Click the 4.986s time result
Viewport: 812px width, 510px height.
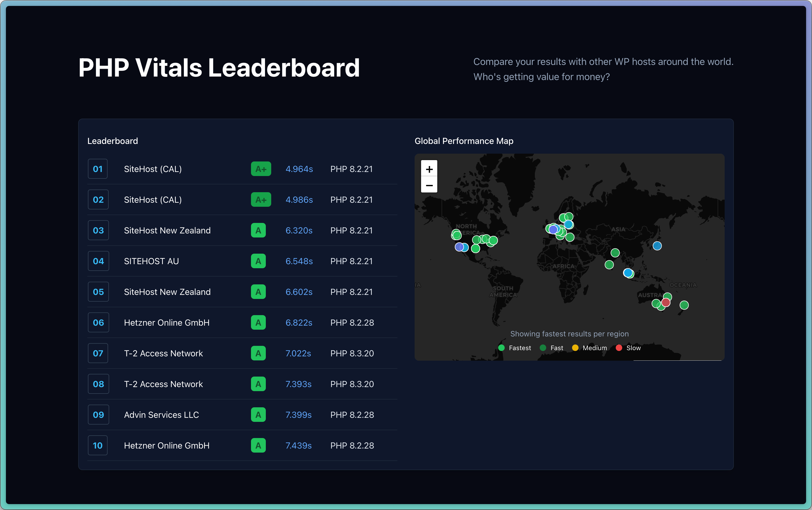[x=299, y=199]
